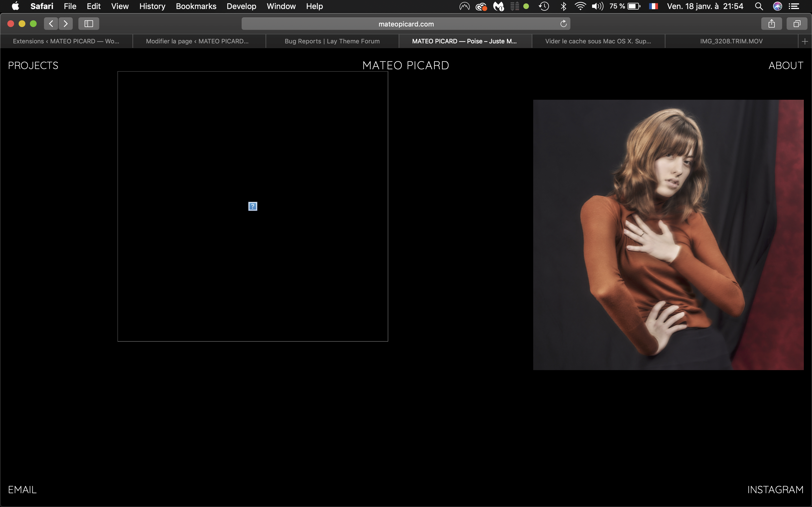Open the Spotlight search magnifier
The width and height of the screenshot is (812, 507).
coord(759,6)
